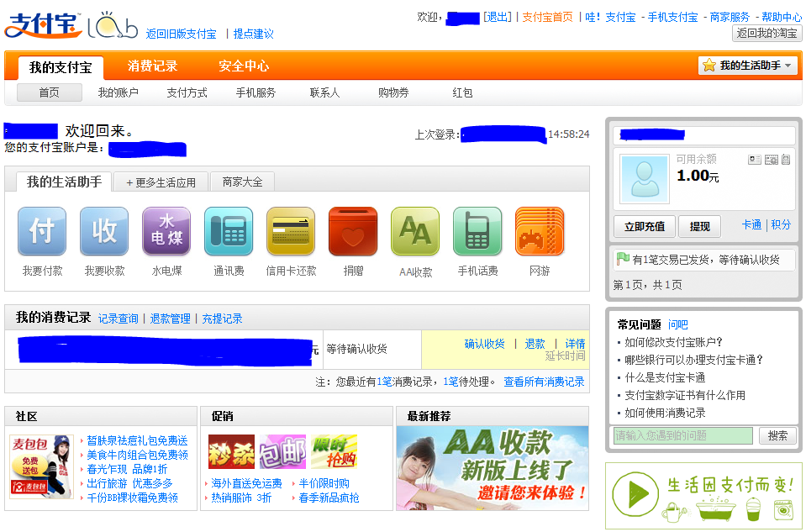Open the AA收款 split-bill icon
This screenshot has height=532, width=806.
pos(414,231)
